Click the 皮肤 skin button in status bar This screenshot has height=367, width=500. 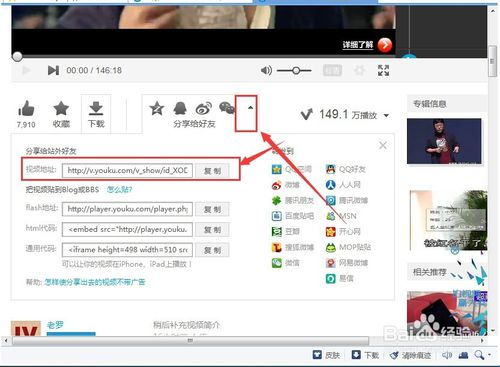pyautogui.click(x=326, y=355)
